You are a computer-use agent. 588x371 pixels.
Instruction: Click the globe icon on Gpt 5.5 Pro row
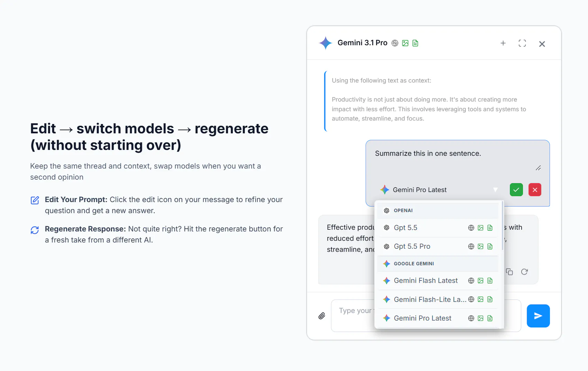pyautogui.click(x=471, y=246)
